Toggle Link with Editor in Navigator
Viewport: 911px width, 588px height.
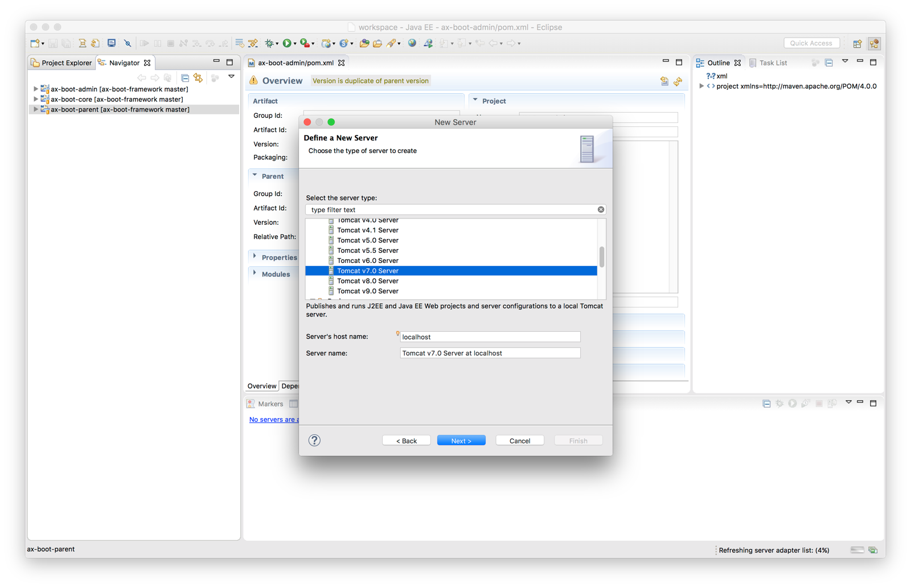click(x=198, y=77)
